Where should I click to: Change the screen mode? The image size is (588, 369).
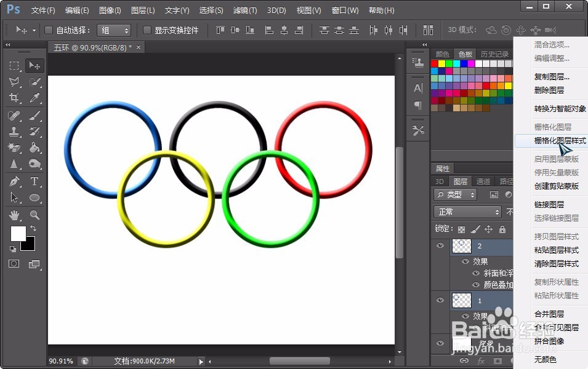coord(34,264)
